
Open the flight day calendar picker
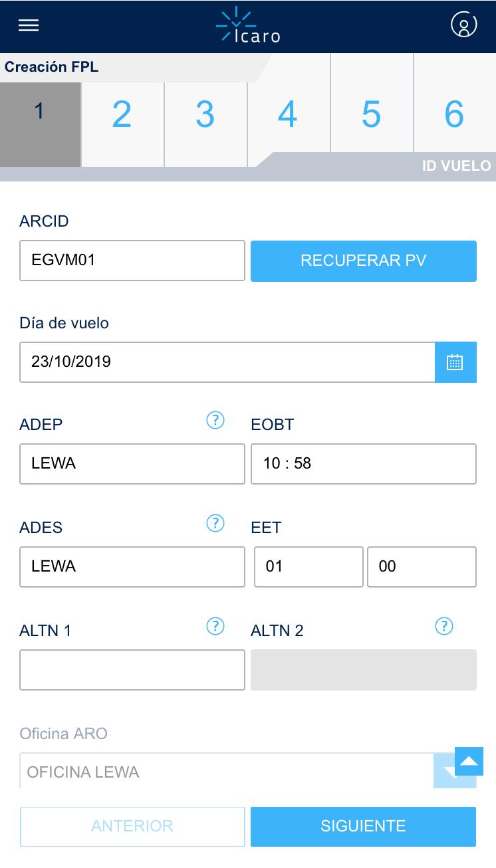tap(455, 362)
